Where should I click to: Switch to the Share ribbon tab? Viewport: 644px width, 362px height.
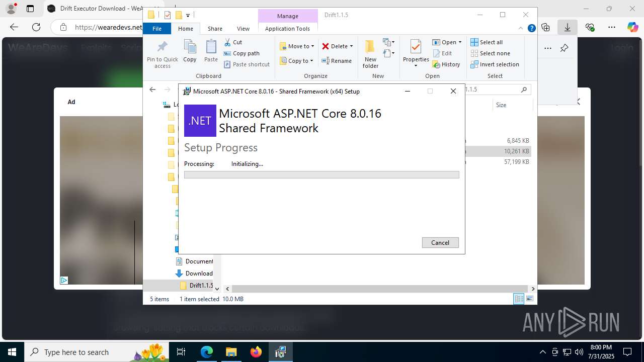215,29
